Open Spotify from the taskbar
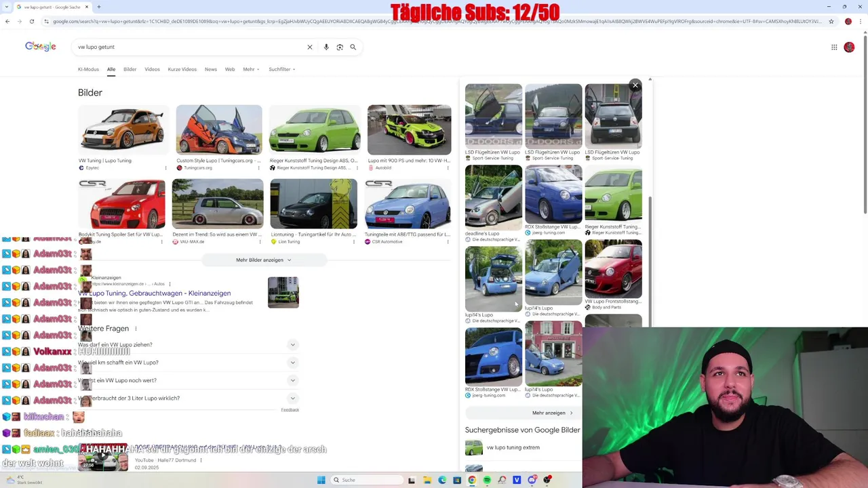This screenshot has height=488, width=868. (x=487, y=480)
